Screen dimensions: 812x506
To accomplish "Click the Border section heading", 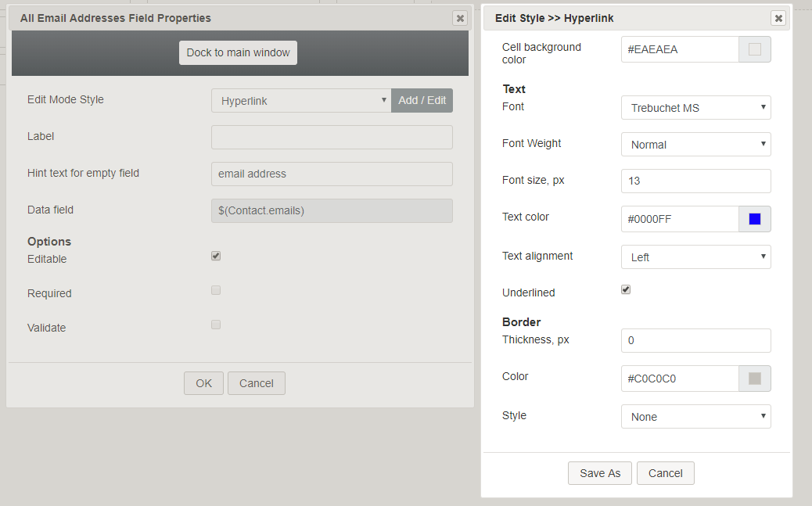I will pos(522,322).
